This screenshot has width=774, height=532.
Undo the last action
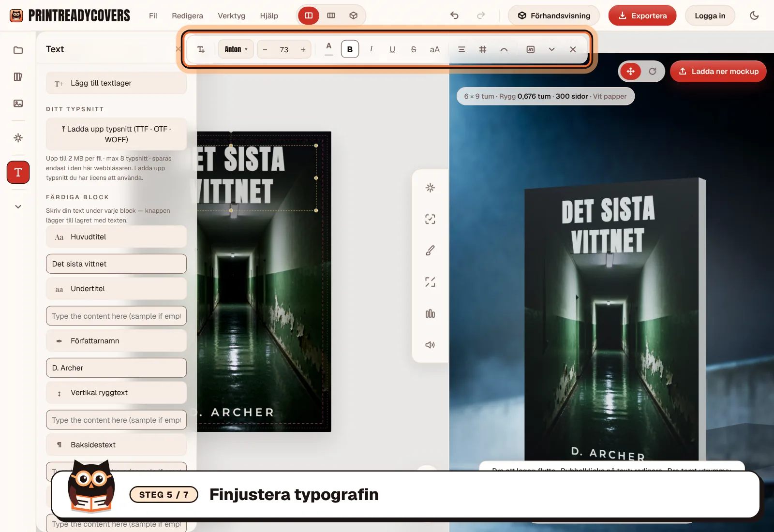point(454,15)
